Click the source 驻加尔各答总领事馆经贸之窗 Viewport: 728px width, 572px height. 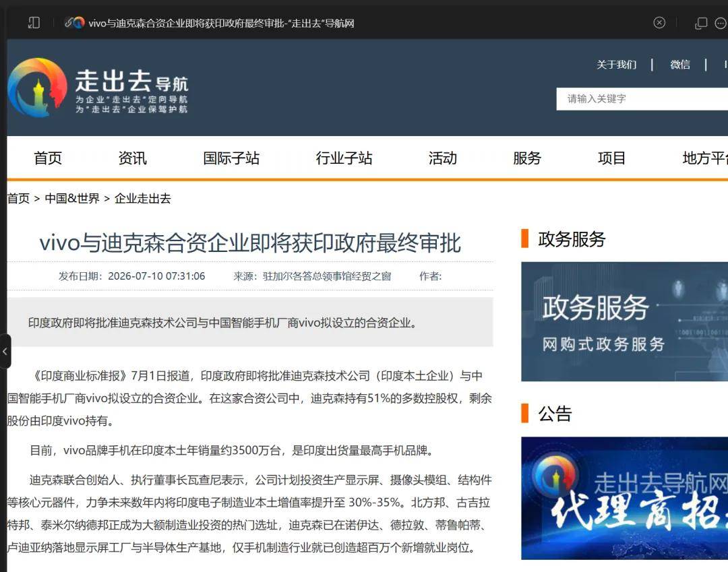pyautogui.click(x=327, y=276)
